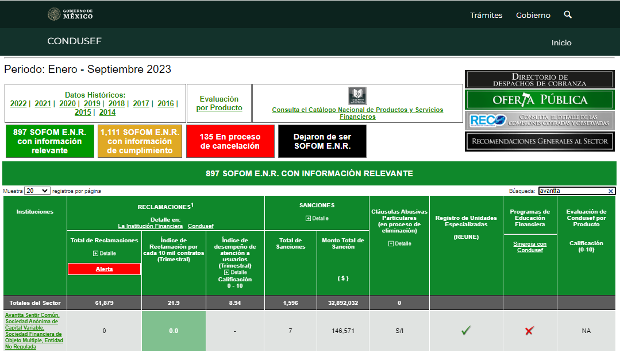Click Condusef link under Reclamaciones
Screen dimensions: 620x364
click(x=201, y=226)
